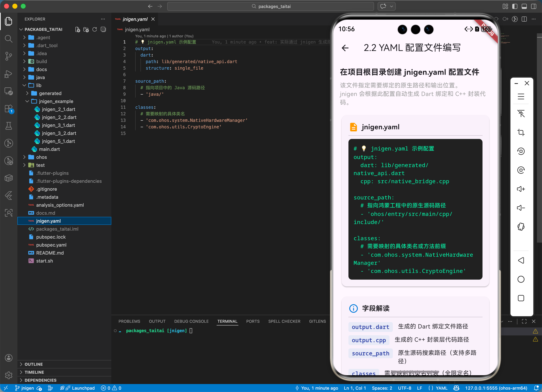Open Extensions view with update badge
This screenshot has height=392, width=542.
(9, 109)
